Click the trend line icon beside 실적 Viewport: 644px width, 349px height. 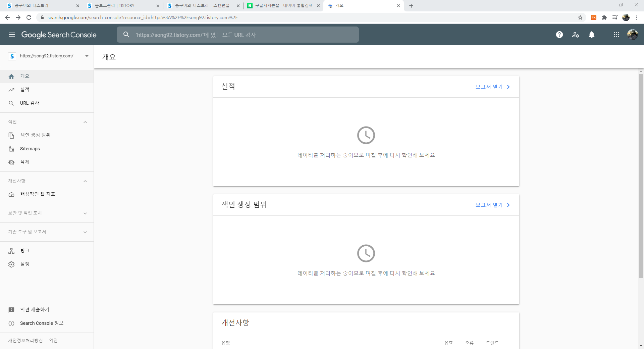pyautogui.click(x=11, y=90)
